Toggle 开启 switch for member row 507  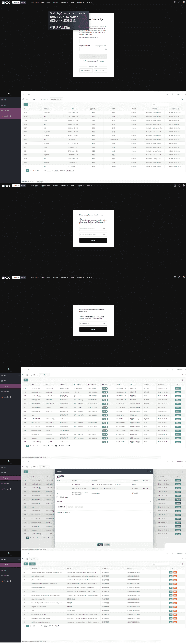click(105, 400)
